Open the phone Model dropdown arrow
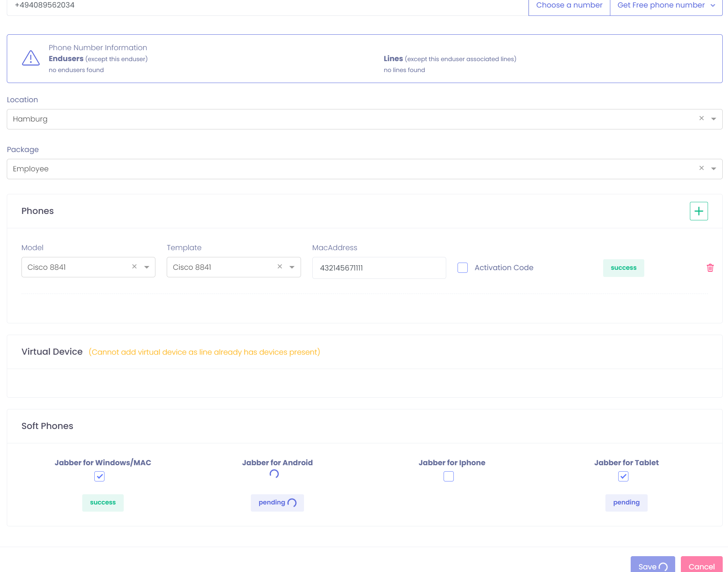The width and height of the screenshot is (728, 572). [x=147, y=267]
